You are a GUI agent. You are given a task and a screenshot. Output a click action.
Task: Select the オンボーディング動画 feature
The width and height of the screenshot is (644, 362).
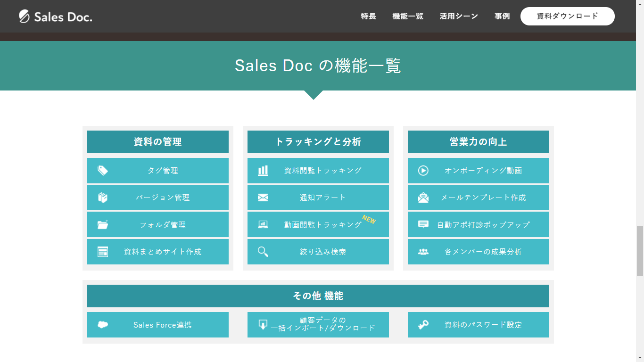[479, 171]
